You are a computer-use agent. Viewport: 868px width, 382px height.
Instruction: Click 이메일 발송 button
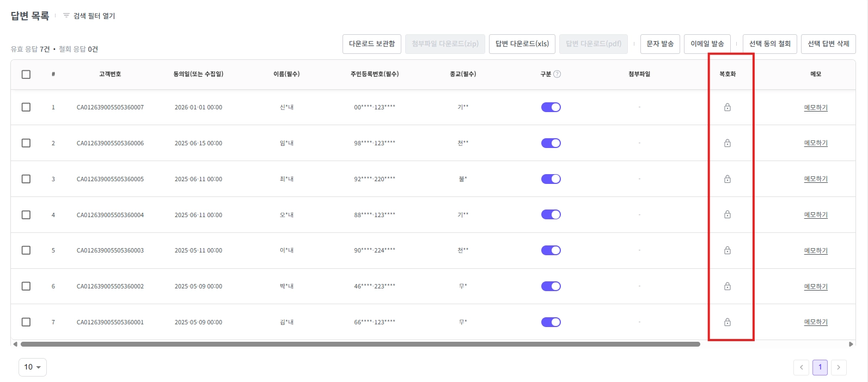click(707, 44)
